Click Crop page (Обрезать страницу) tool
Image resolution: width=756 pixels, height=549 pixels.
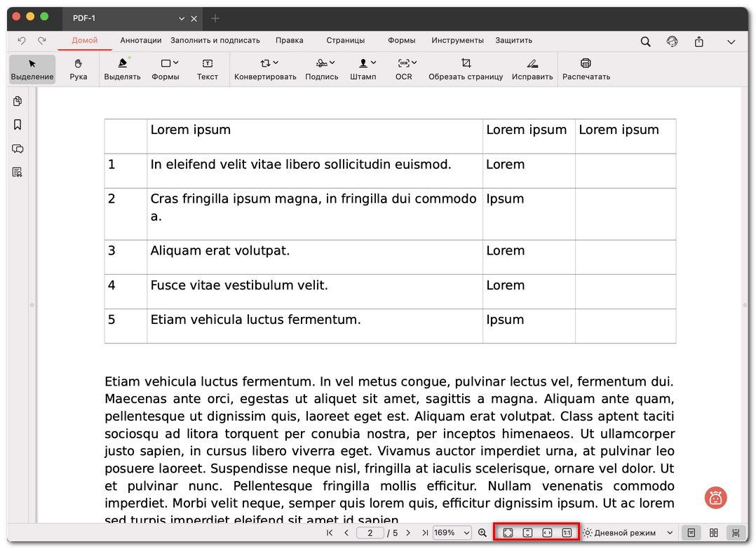(466, 69)
